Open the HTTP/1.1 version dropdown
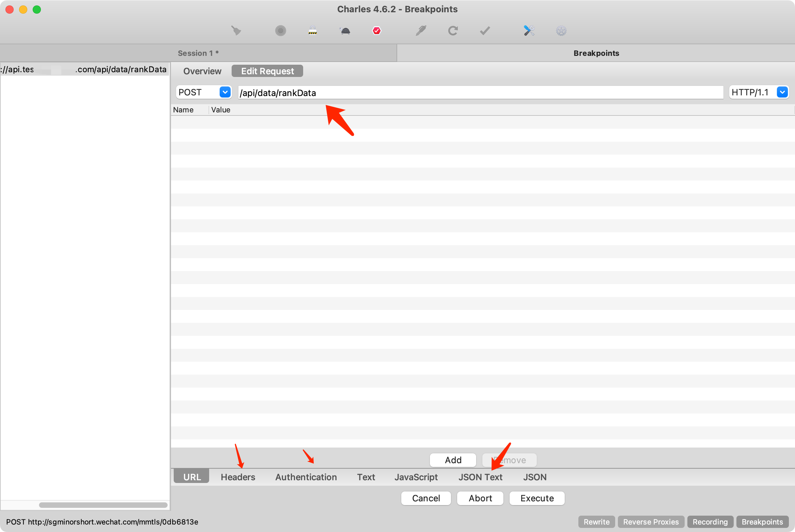 [759, 92]
